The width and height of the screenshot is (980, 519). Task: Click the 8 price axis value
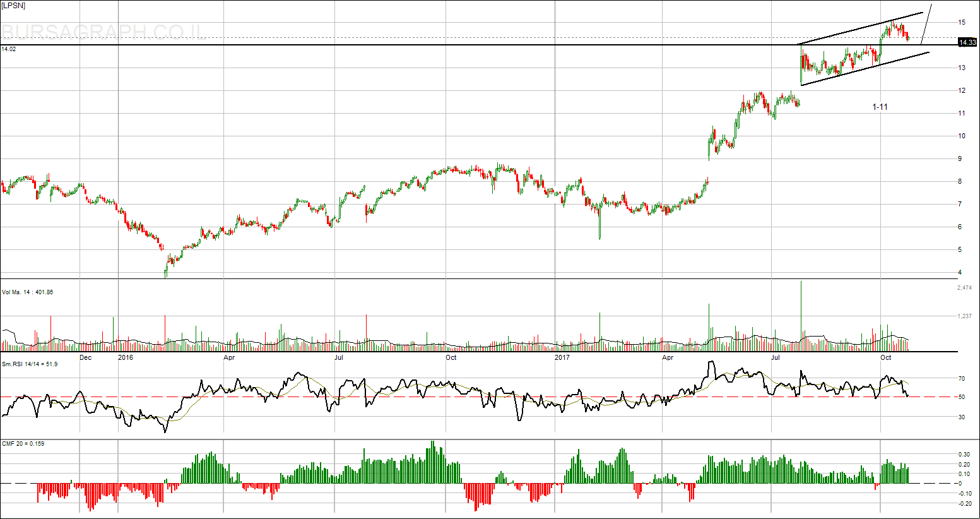960,181
